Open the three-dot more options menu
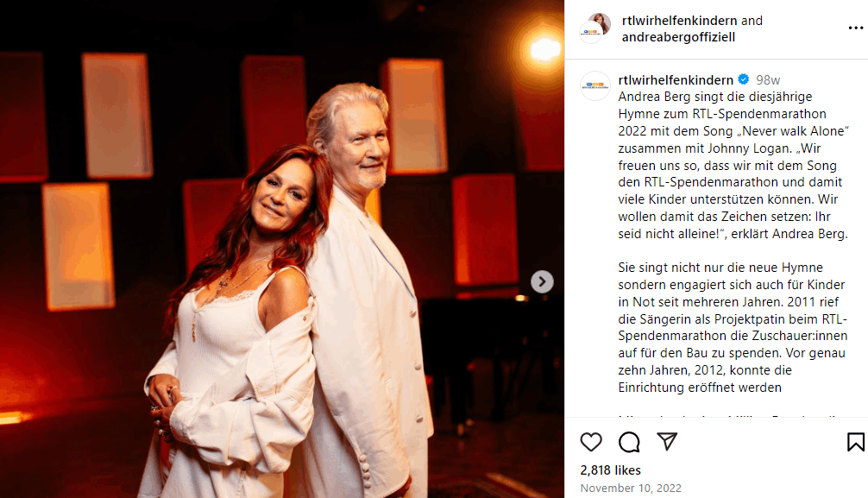 pyautogui.click(x=855, y=28)
